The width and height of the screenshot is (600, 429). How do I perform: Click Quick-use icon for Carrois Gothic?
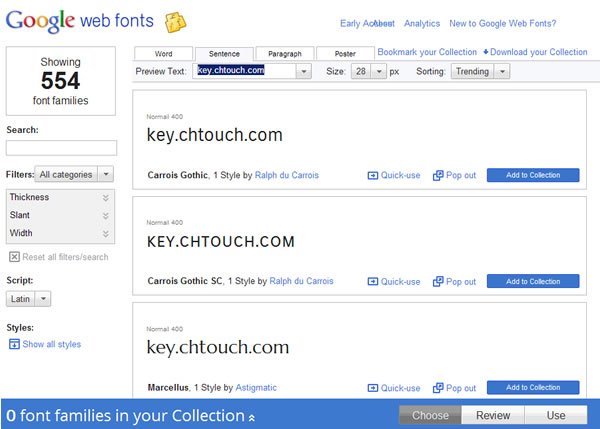373,175
